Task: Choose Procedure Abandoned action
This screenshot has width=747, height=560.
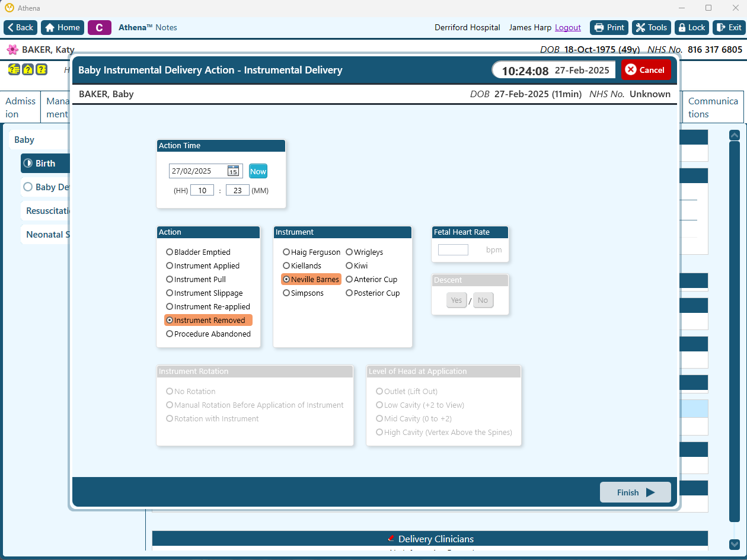Action: (x=209, y=334)
